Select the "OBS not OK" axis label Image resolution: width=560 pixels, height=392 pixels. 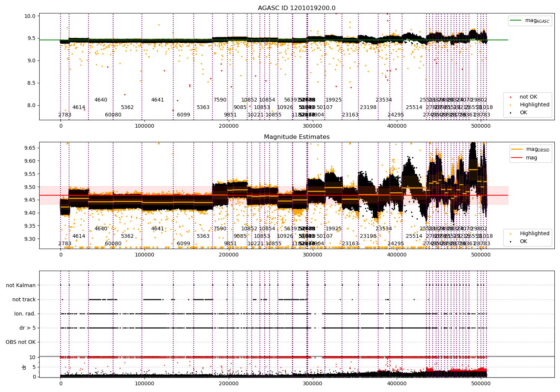tap(21, 342)
